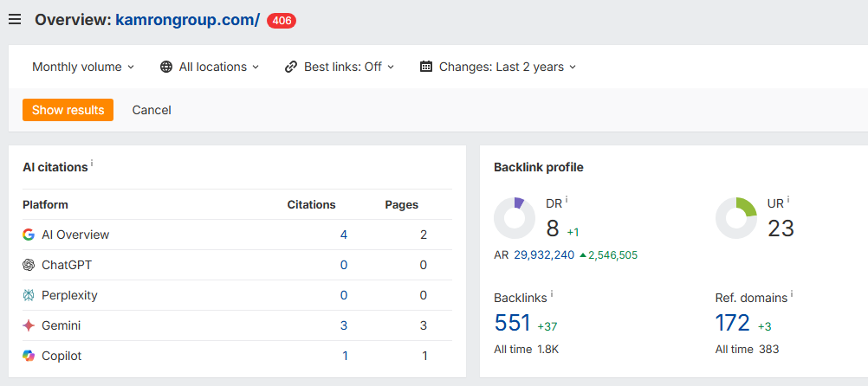The width and height of the screenshot is (868, 386).
Task: Show info tooltip beside DR label
Action: tap(567, 200)
